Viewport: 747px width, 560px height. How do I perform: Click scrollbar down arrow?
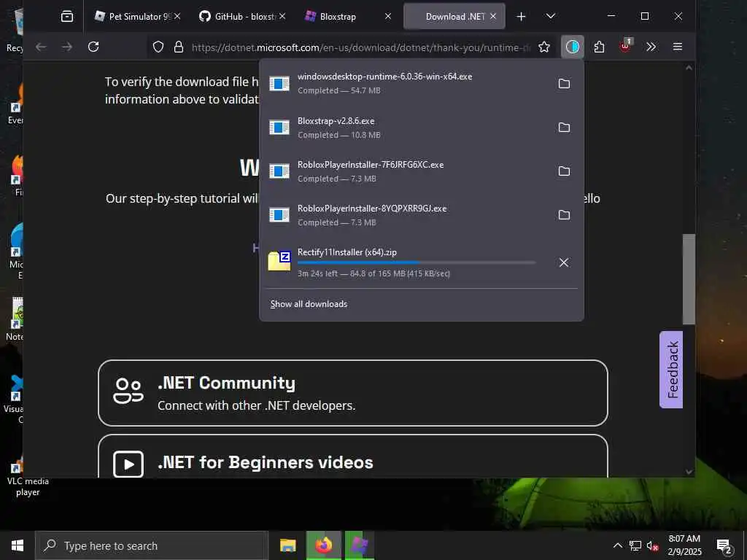pyautogui.click(x=689, y=472)
